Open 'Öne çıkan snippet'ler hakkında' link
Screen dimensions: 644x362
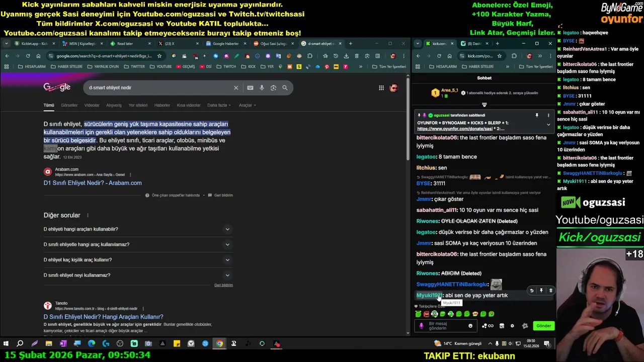click(x=173, y=195)
